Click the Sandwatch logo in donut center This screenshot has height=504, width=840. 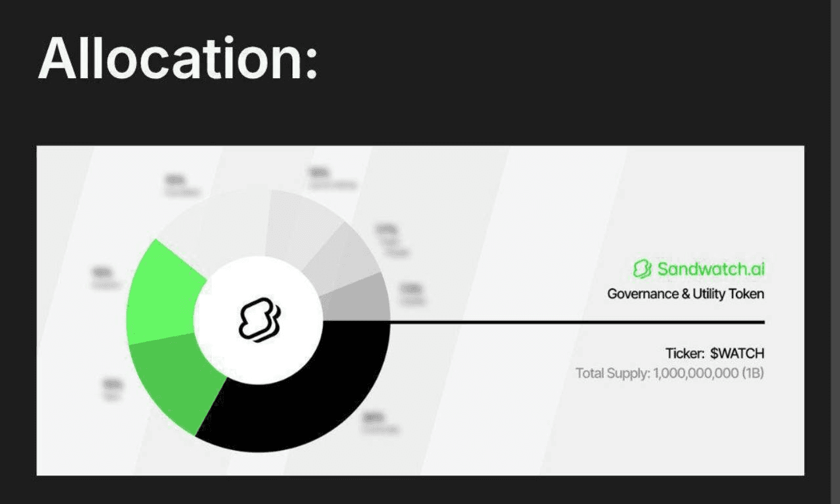click(x=258, y=320)
